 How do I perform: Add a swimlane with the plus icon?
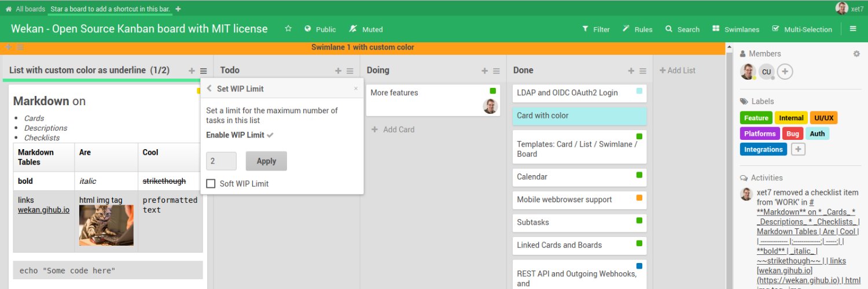tap(9, 47)
